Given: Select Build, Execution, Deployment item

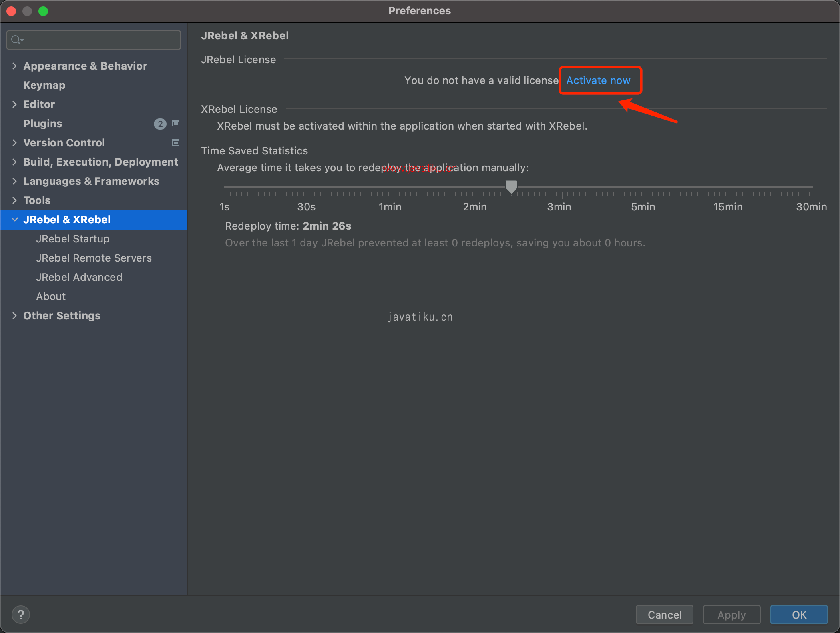Looking at the screenshot, I should coord(101,162).
